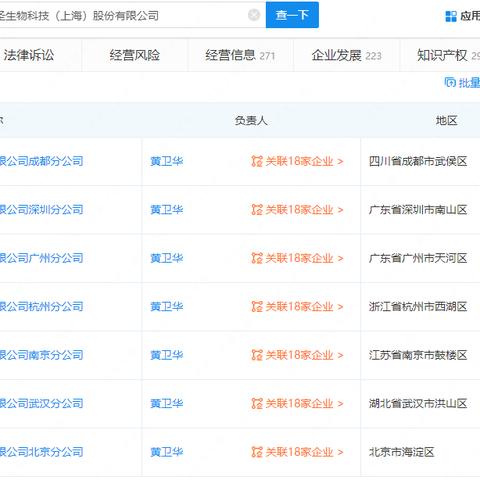Open the 武汉分公司 company link

point(41,404)
